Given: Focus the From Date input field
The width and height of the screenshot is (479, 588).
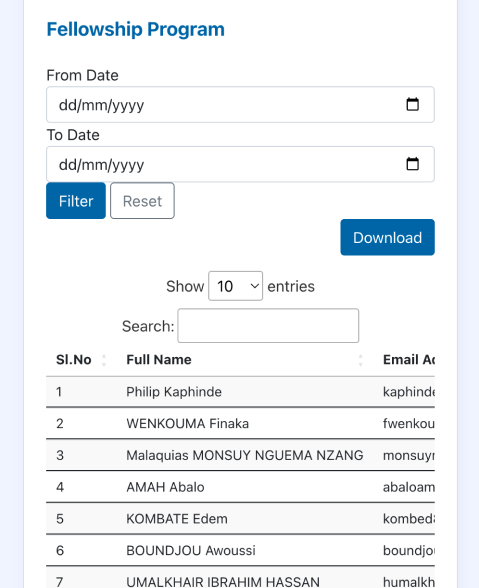Looking at the screenshot, I should tap(240, 105).
